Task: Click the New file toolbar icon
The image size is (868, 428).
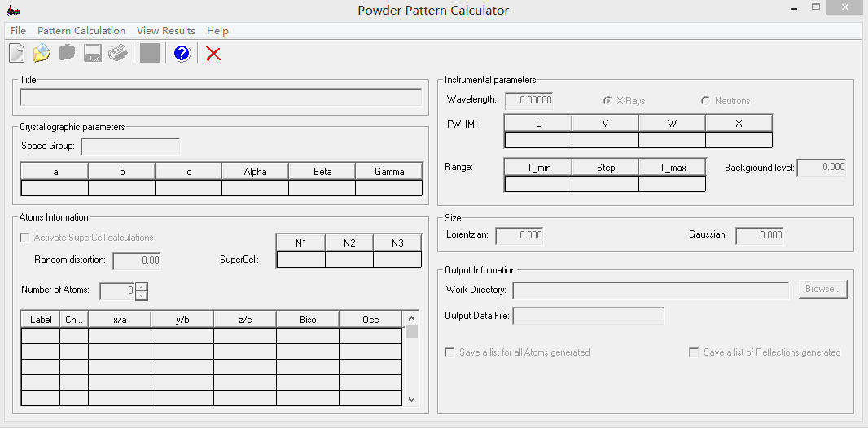Action: (x=16, y=54)
